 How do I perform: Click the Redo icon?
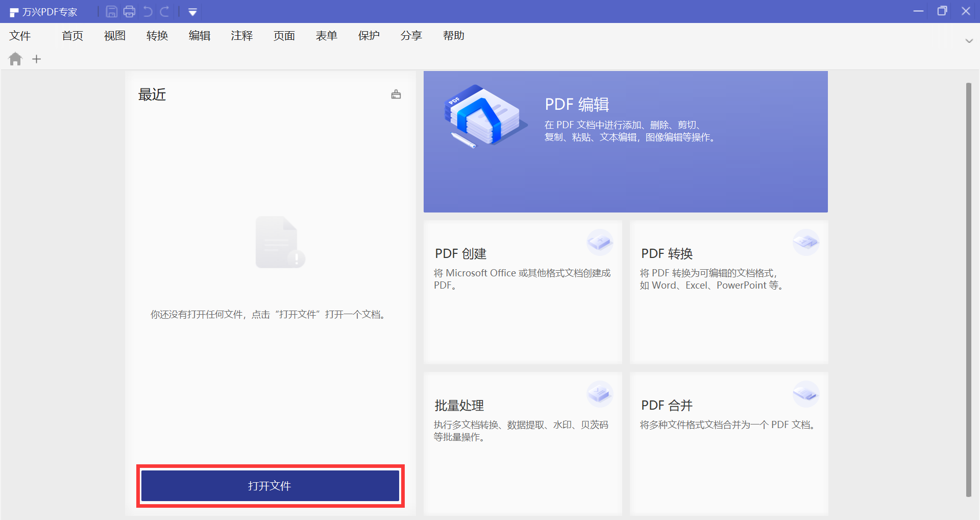[165, 11]
